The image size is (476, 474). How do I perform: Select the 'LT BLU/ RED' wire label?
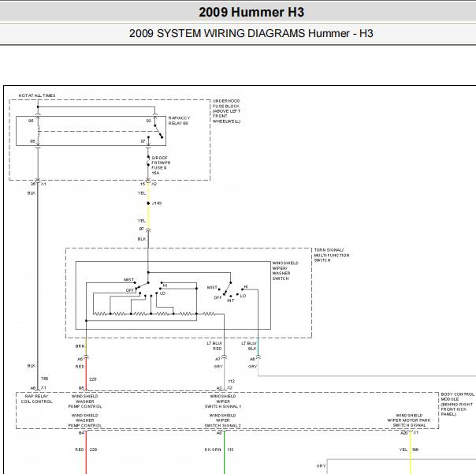tap(214, 345)
